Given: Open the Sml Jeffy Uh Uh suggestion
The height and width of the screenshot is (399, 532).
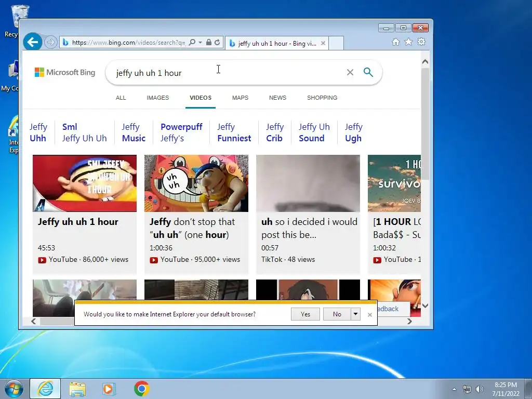Looking at the screenshot, I should 85,132.
